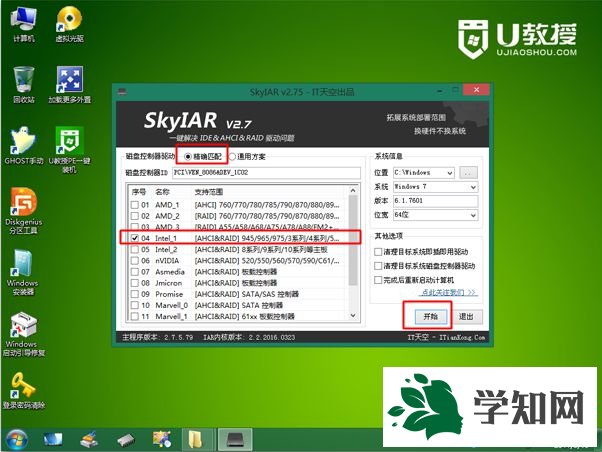Click the 开始 start button
The width and height of the screenshot is (602, 452).
430,316
